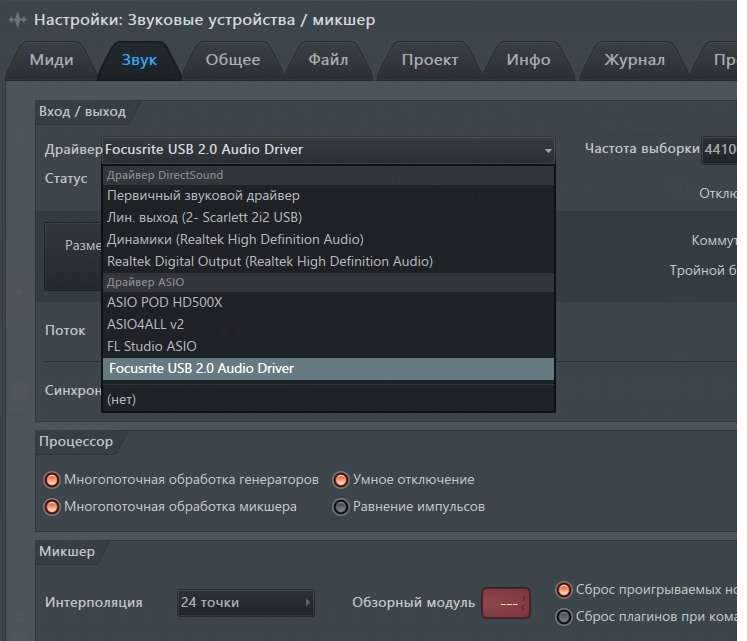Click the red Обзорный модуль selector
Screen dimensions: 747x641
click(505, 603)
